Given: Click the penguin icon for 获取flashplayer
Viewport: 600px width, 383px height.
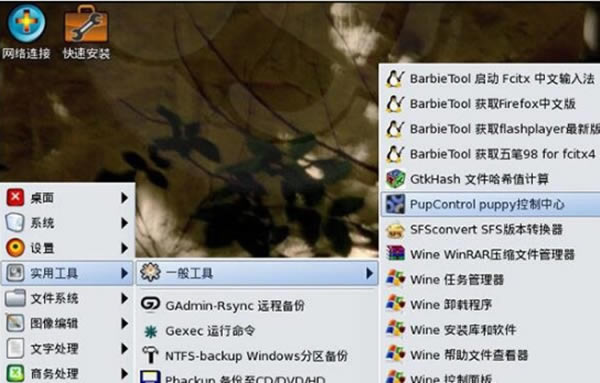Looking at the screenshot, I should [395, 129].
